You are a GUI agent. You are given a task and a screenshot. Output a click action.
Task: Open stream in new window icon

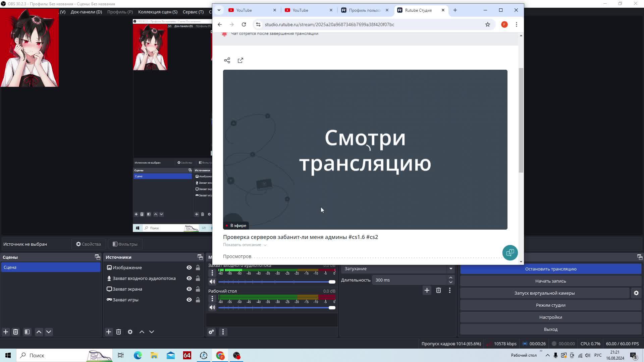tap(240, 60)
